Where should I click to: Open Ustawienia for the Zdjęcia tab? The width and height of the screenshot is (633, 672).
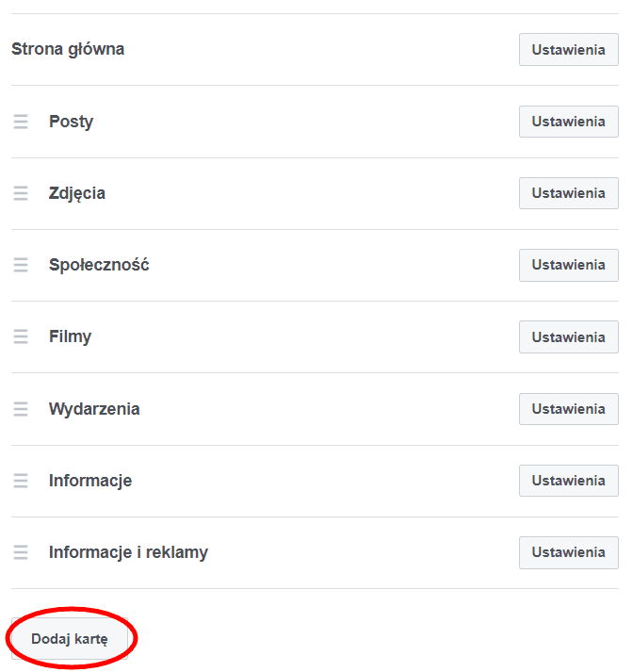568,193
